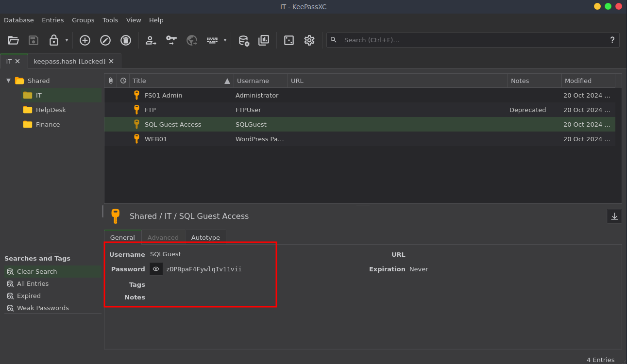Open application settings gear icon

(309, 40)
